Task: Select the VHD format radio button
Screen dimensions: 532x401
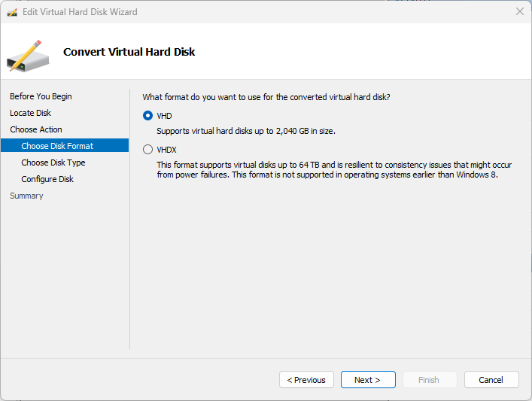Action: click(x=147, y=116)
